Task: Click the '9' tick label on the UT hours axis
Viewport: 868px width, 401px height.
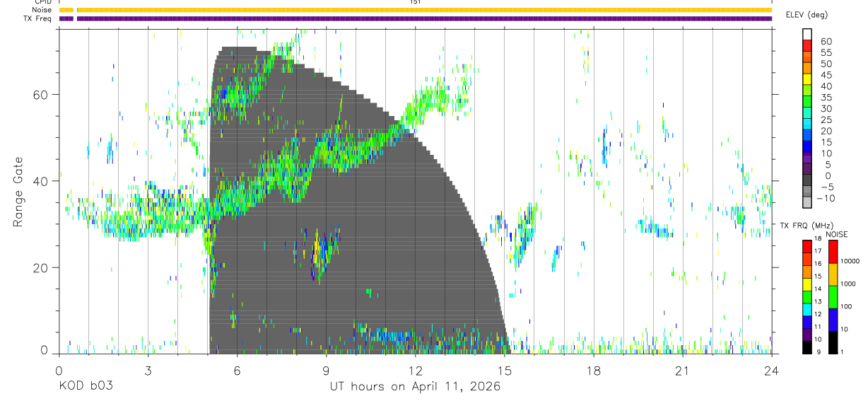Action: click(326, 370)
